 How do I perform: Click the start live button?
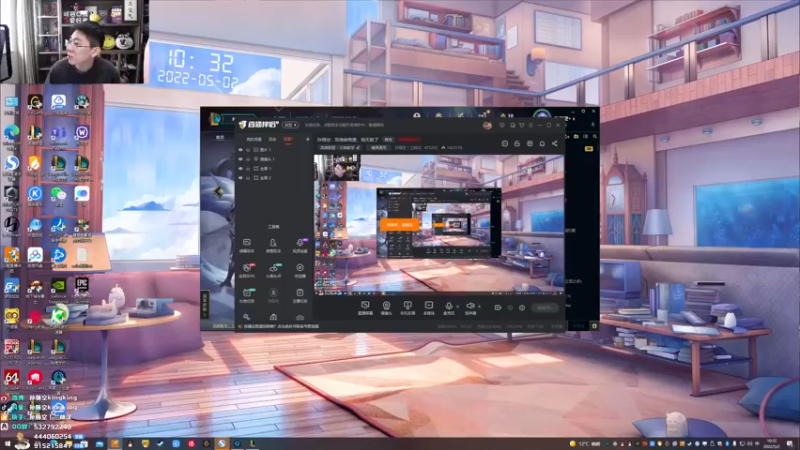click(544, 308)
